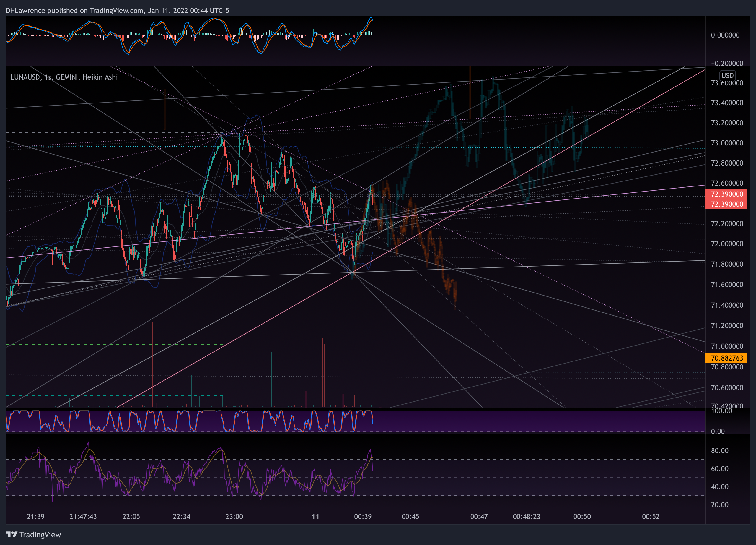Click the TradingView wordmark text
Screen dimensions: 756x545
tap(40, 535)
